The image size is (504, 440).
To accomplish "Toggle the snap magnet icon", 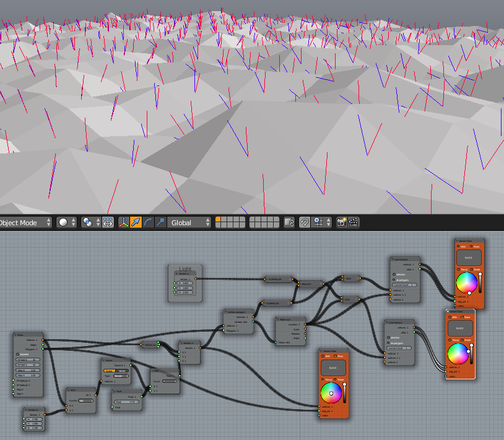I will pos(305,223).
